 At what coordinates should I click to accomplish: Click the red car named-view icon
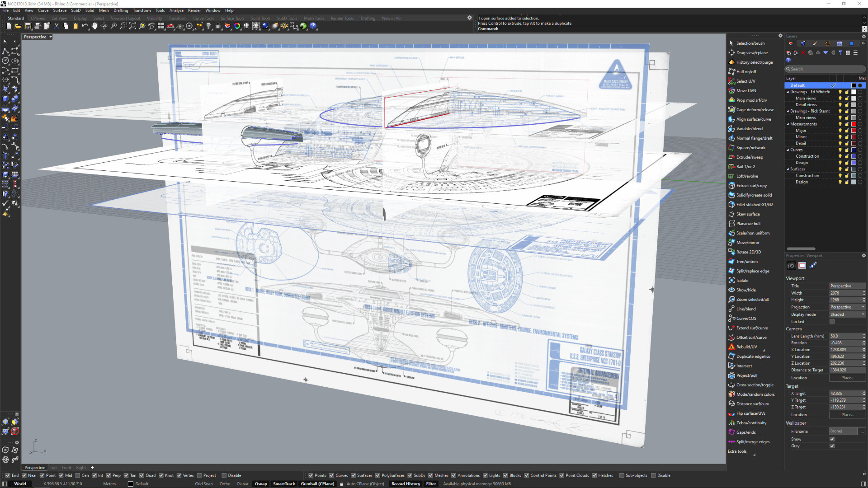click(x=170, y=26)
